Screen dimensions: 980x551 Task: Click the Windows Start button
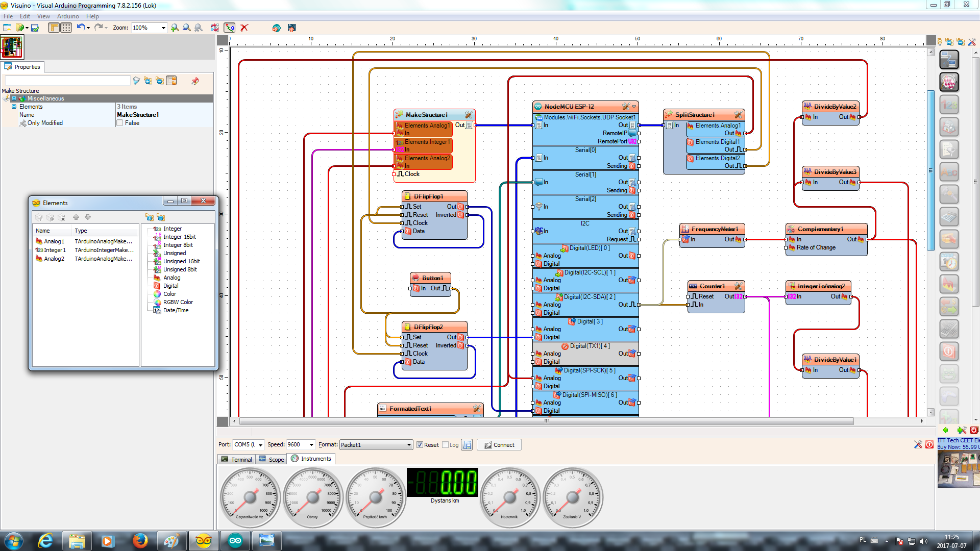14,541
